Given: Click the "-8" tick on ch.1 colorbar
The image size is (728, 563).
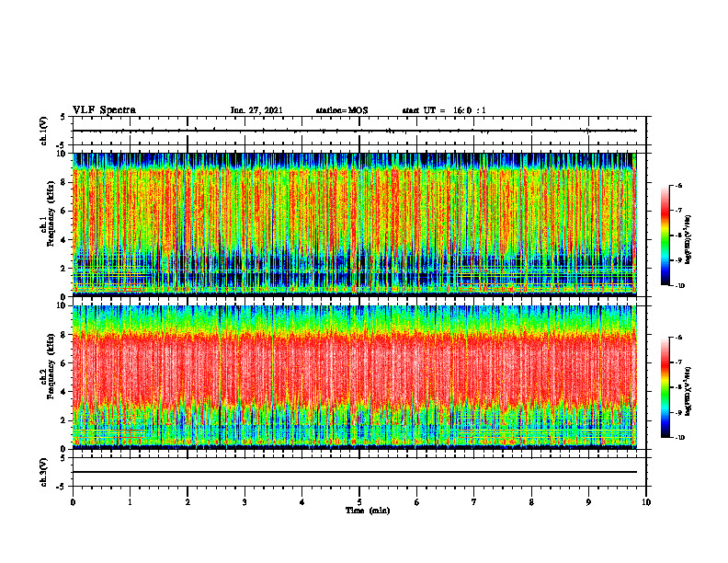Looking at the screenshot, I should click(679, 236).
